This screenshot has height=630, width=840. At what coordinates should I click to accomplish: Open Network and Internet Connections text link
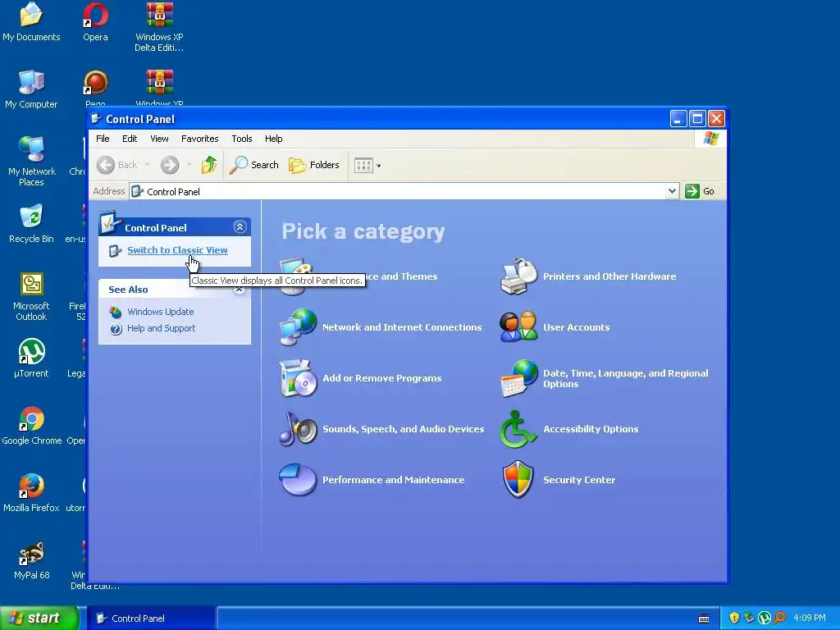tap(402, 327)
